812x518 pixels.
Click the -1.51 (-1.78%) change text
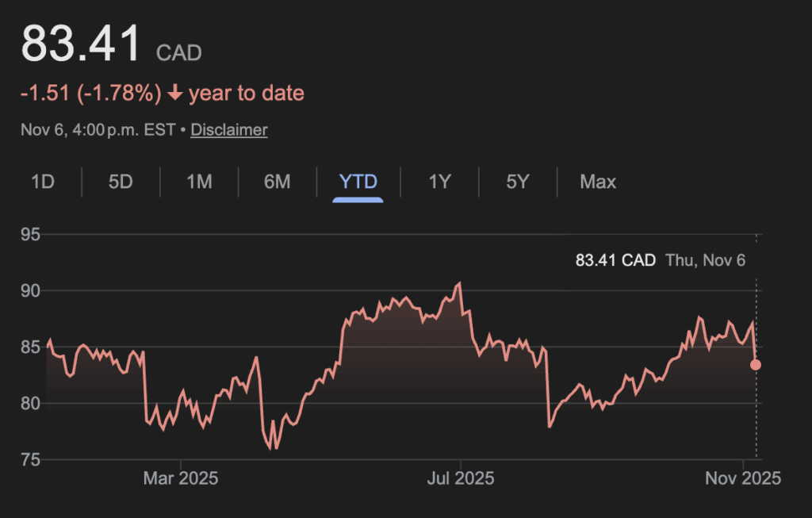[x=91, y=94]
